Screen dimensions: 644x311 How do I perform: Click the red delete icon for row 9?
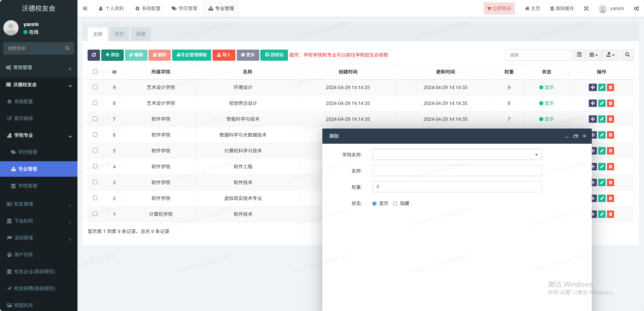click(610, 87)
